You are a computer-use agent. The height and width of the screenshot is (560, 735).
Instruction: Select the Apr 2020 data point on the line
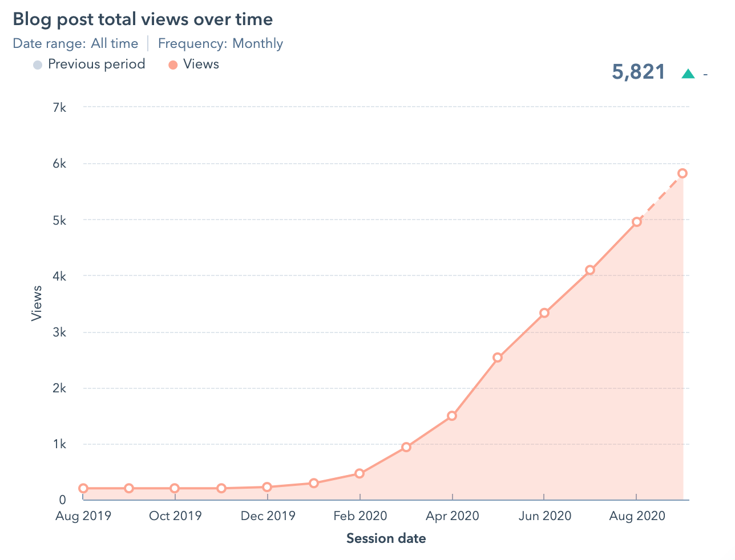click(x=452, y=416)
